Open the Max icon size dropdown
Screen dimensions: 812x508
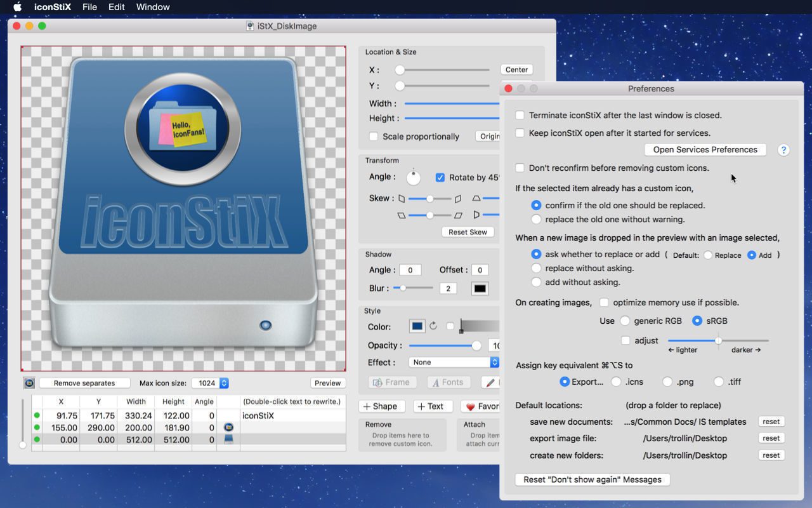(x=210, y=383)
